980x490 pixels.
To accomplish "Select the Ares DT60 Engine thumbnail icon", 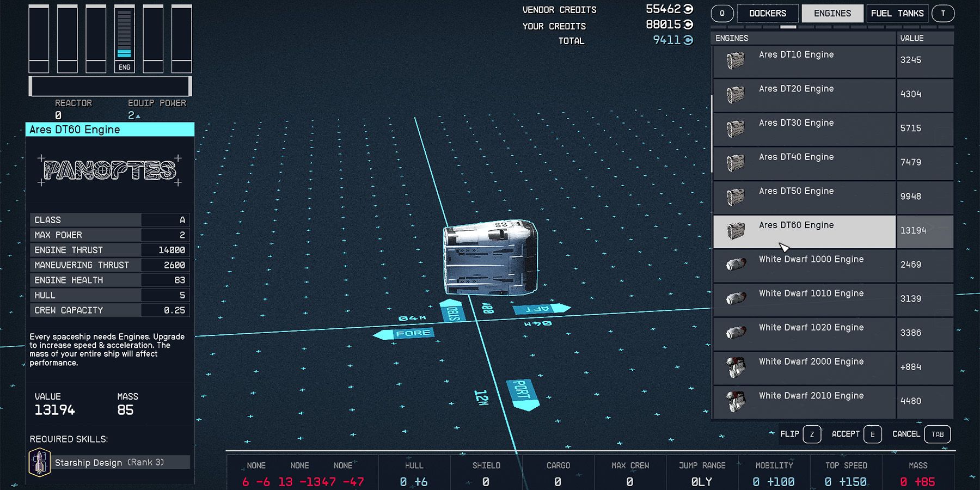I will tap(736, 231).
